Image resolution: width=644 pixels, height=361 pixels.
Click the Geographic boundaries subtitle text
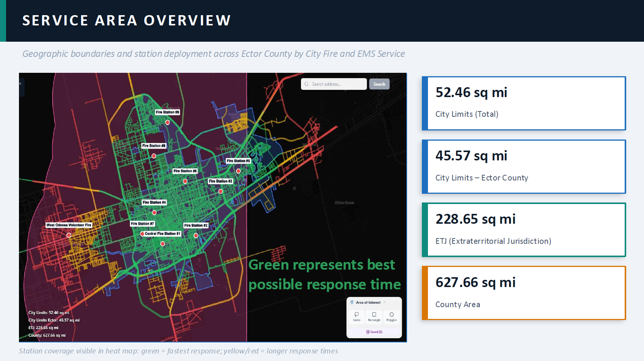click(213, 54)
